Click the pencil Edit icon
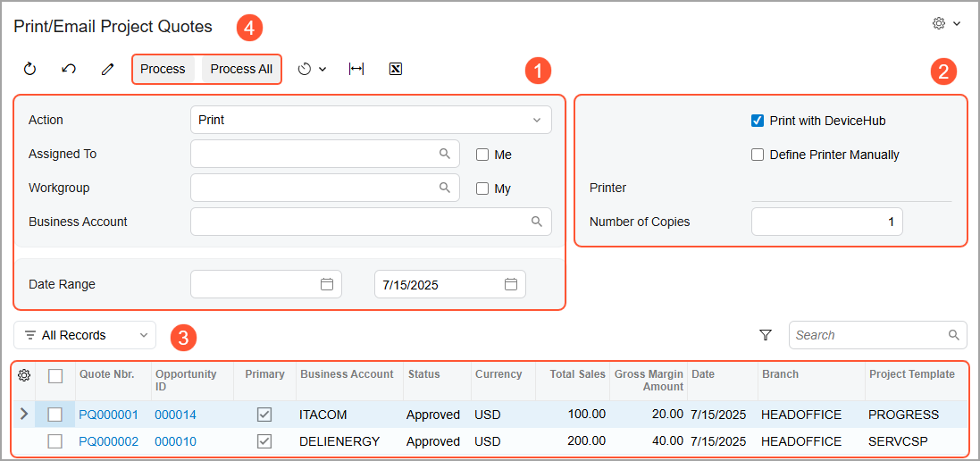The width and height of the screenshot is (980, 461). [108, 69]
